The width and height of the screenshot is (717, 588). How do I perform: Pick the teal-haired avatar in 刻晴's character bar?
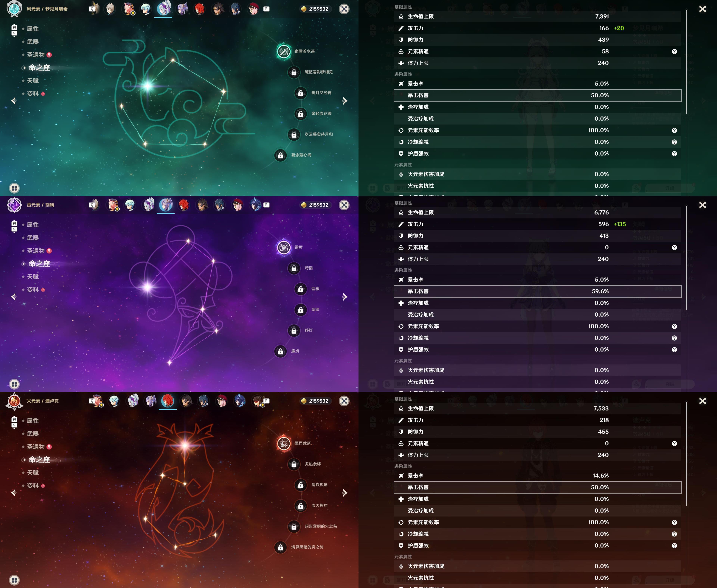pos(130,205)
